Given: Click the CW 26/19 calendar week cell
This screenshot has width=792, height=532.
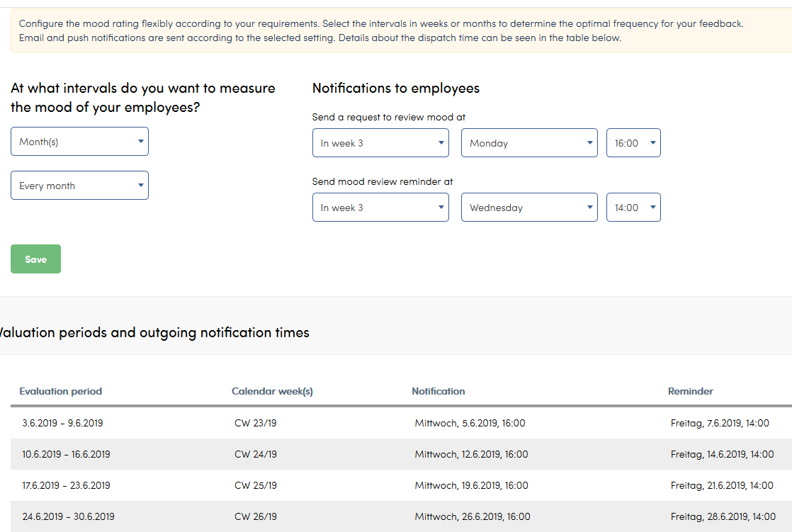Looking at the screenshot, I should tap(256, 516).
